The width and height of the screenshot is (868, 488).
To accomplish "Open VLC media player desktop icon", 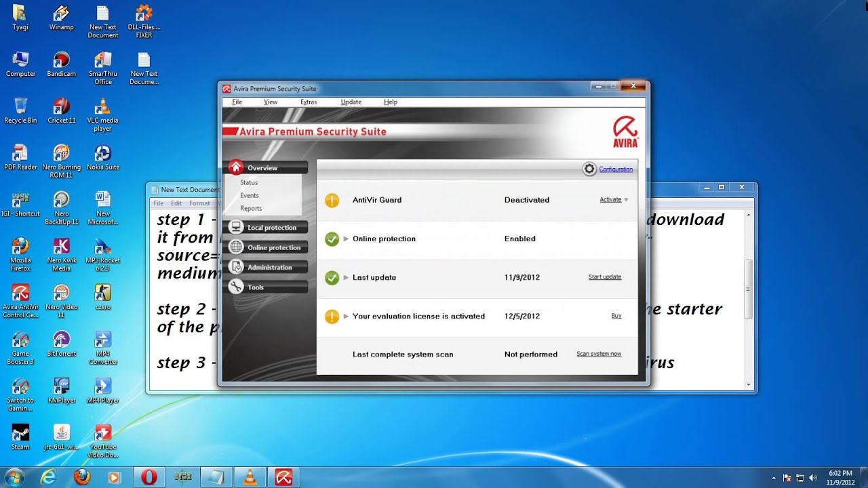I will tap(102, 115).
